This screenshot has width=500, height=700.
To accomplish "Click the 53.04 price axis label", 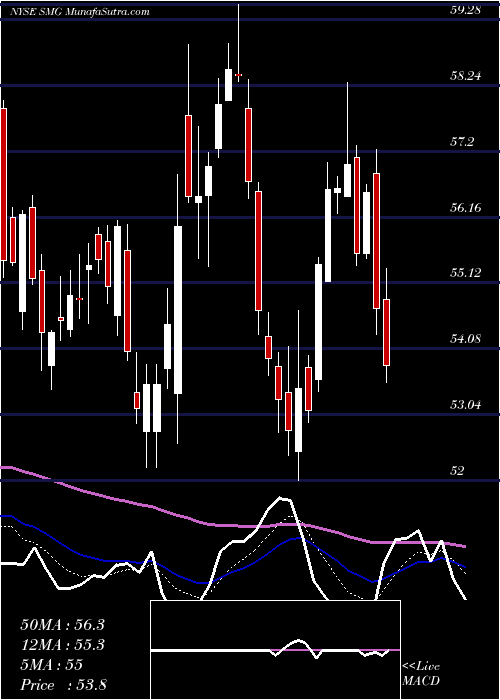I will [x=466, y=405].
